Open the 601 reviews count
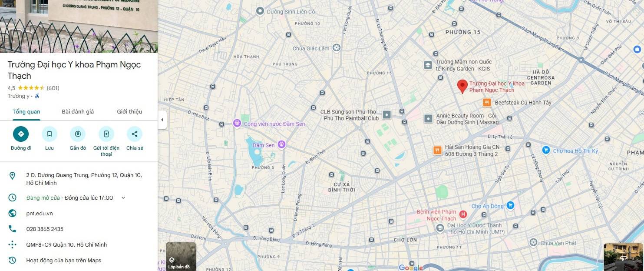This screenshot has height=271, width=644. [x=53, y=88]
